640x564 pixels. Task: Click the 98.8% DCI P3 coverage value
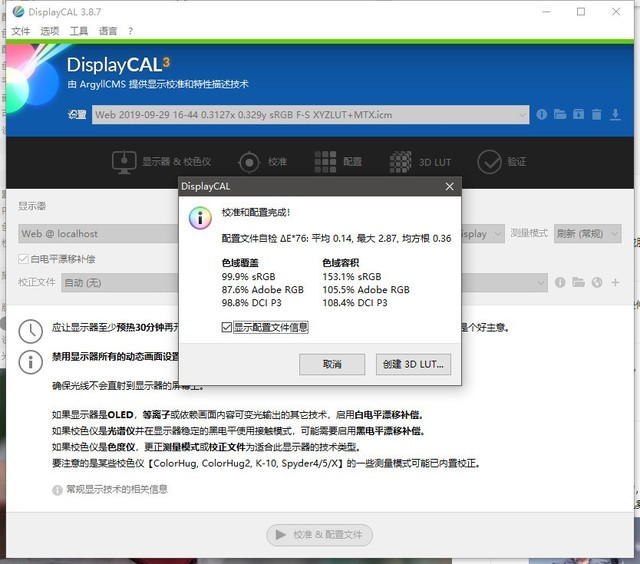[x=251, y=302]
